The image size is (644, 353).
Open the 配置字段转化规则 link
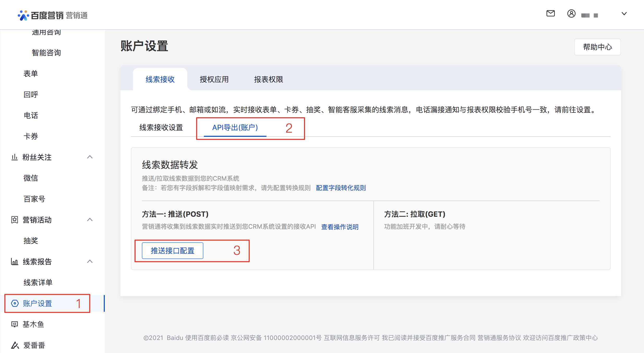tap(341, 188)
